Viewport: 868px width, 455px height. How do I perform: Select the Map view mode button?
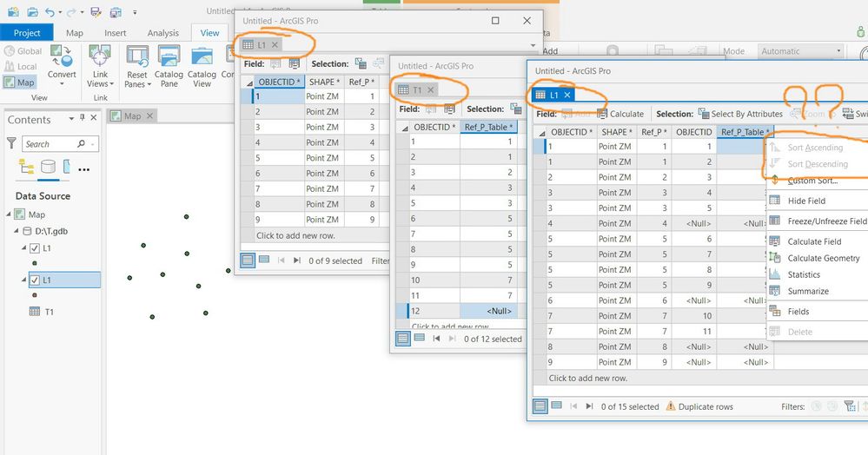[19, 82]
